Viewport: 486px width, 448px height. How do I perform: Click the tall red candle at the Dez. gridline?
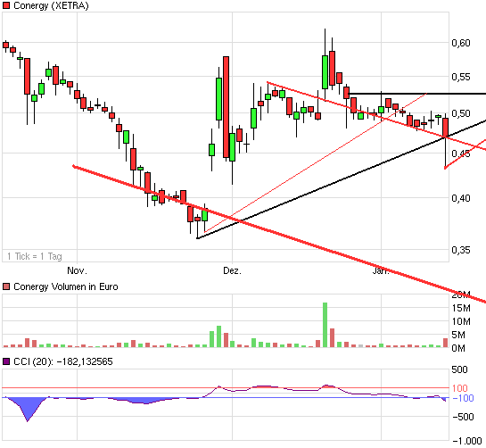[226, 107]
